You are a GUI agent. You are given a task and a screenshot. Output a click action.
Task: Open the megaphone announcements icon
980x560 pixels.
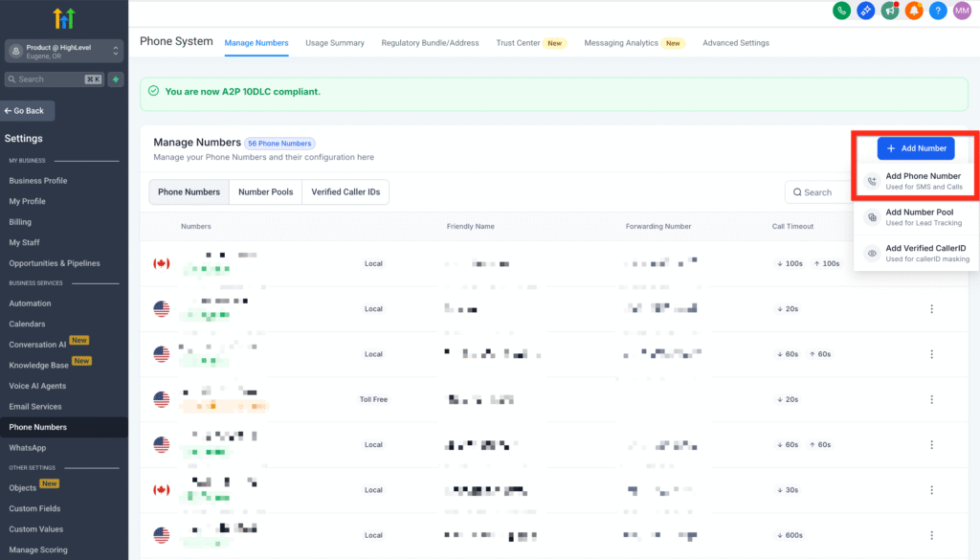[890, 11]
